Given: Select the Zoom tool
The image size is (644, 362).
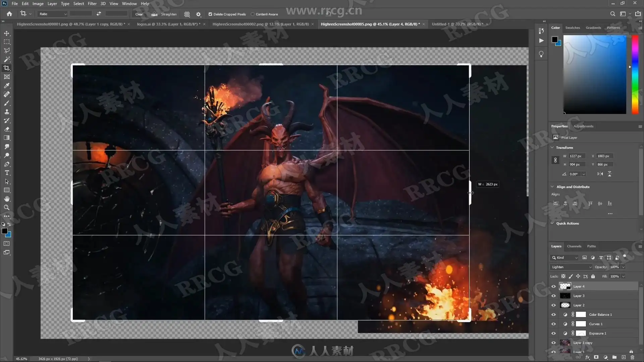Looking at the screenshot, I should pyautogui.click(x=7, y=208).
